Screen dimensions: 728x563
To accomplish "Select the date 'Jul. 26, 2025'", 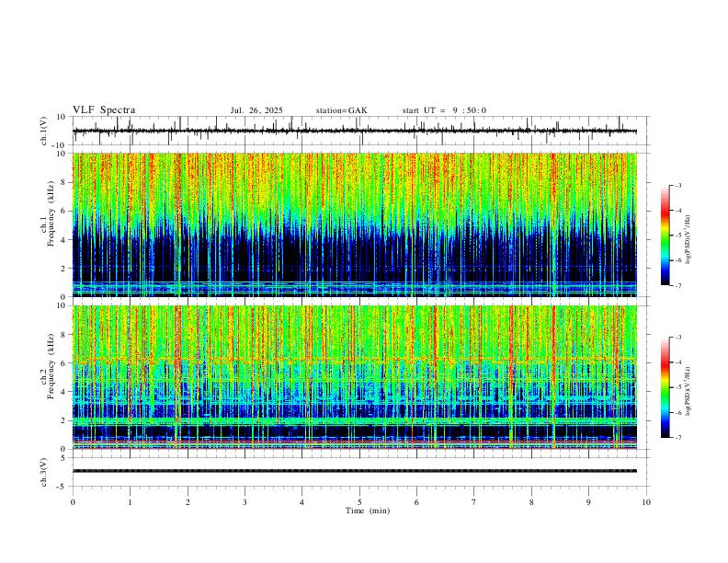I will pyautogui.click(x=256, y=110).
